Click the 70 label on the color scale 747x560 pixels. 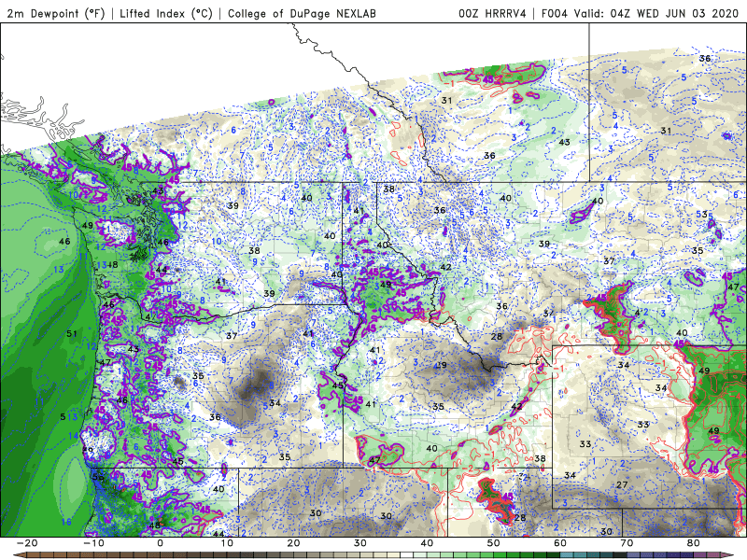[627, 543]
